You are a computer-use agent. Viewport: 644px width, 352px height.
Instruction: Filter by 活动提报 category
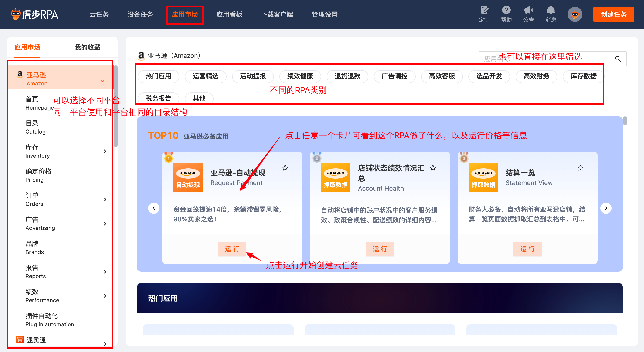pyautogui.click(x=253, y=76)
